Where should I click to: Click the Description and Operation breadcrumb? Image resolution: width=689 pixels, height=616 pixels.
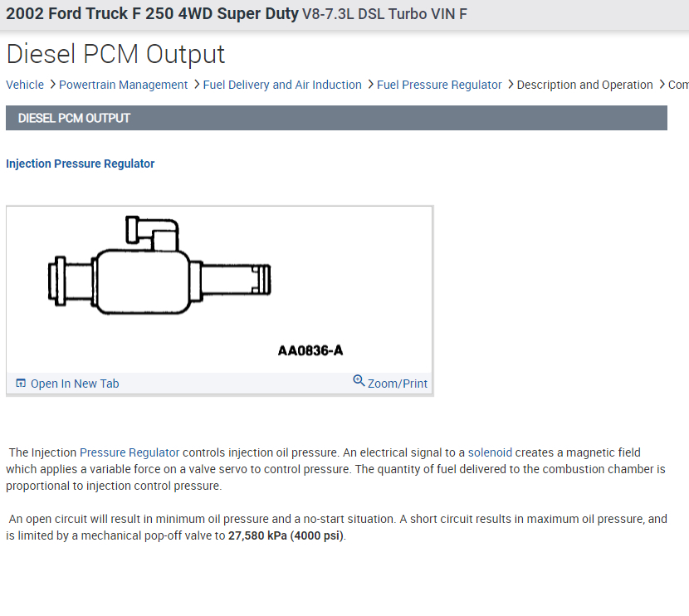pos(584,85)
